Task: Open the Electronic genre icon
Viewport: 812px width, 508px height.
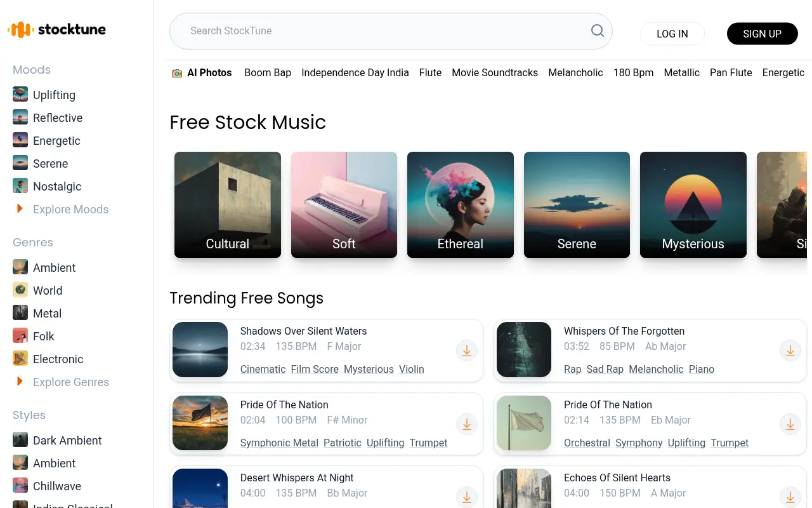Action: [x=20, y=359]
